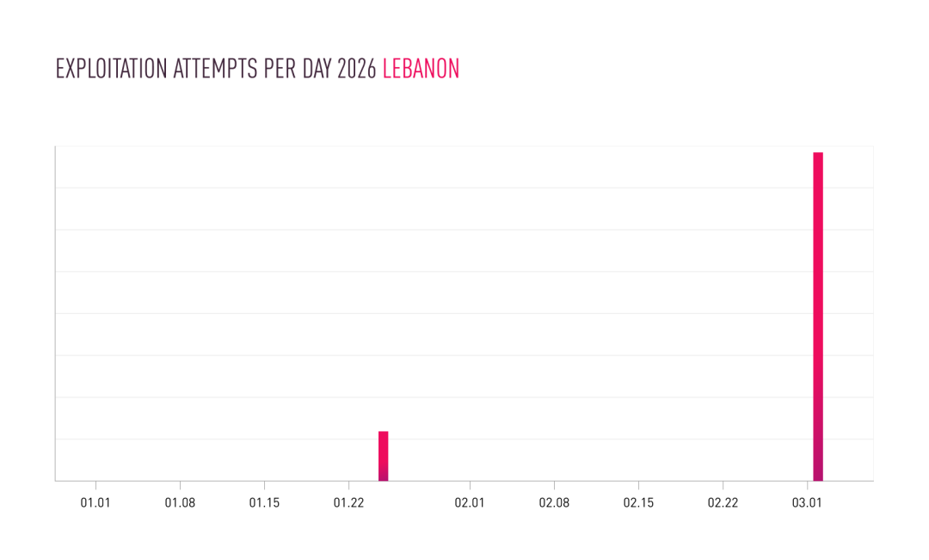This screenshot has width=929, height=560.
Task: Select the 02.22 x-axis label
Action: tap(723, 502)
